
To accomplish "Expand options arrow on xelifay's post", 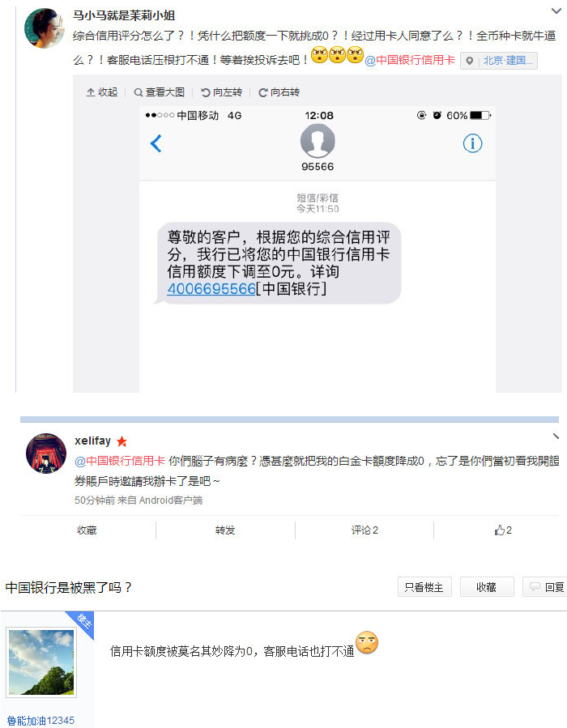I will tap(556, 436).
